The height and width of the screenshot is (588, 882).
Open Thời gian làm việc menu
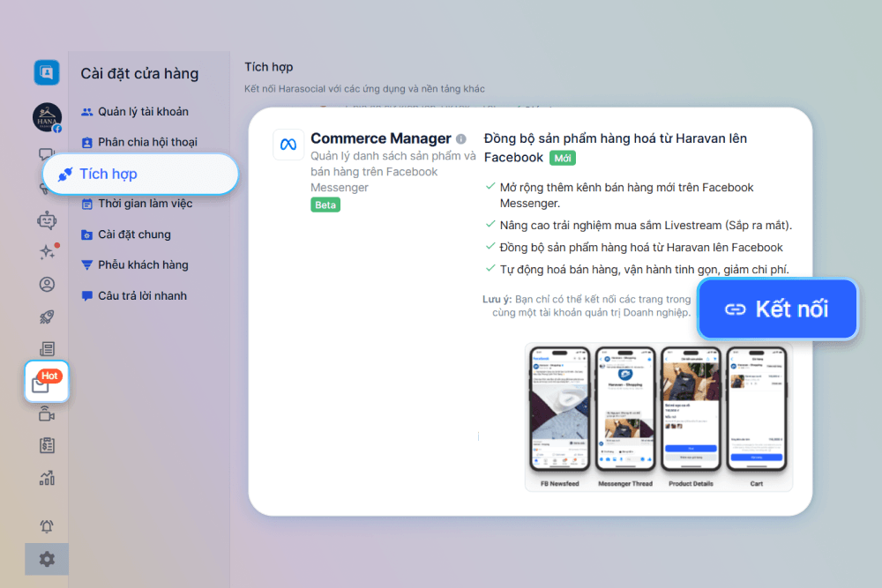pos(137,204)
